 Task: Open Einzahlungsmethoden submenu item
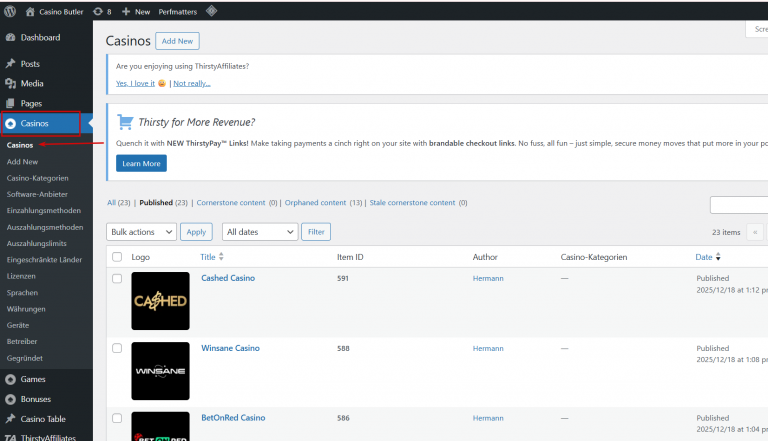pyautogui.click(x=44, y=211)
